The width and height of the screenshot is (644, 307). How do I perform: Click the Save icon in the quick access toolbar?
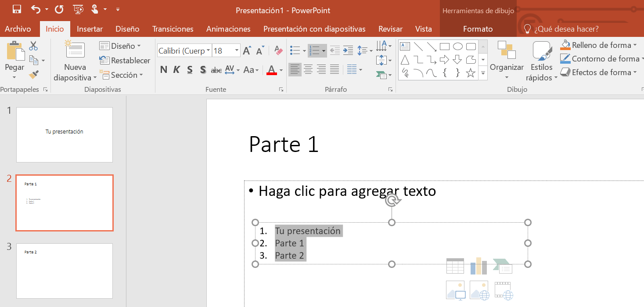(17, 9)
